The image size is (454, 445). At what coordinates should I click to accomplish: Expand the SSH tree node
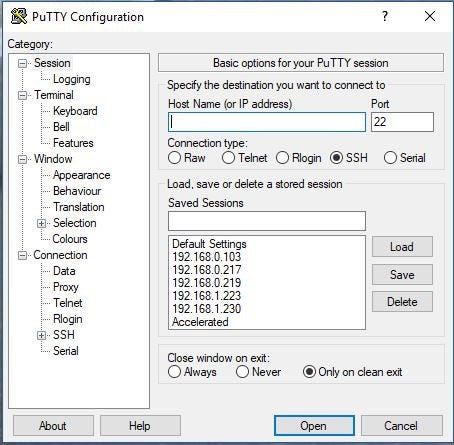coord(41,335)
